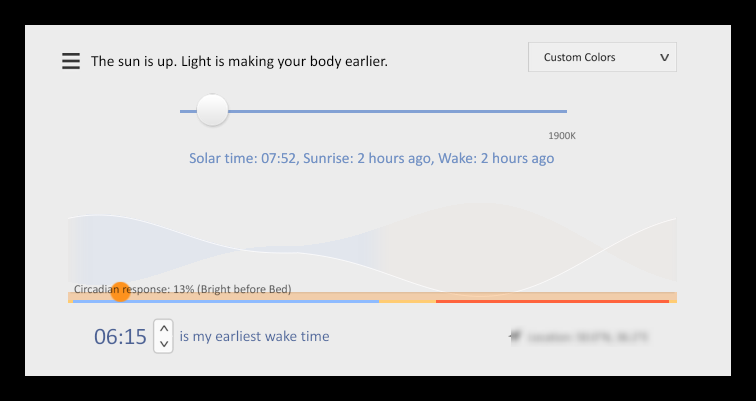Viewport: 756px width, 401px height.
Task: Click the red bedtime segment of the timeline bar
Action: tap(552, 300)
